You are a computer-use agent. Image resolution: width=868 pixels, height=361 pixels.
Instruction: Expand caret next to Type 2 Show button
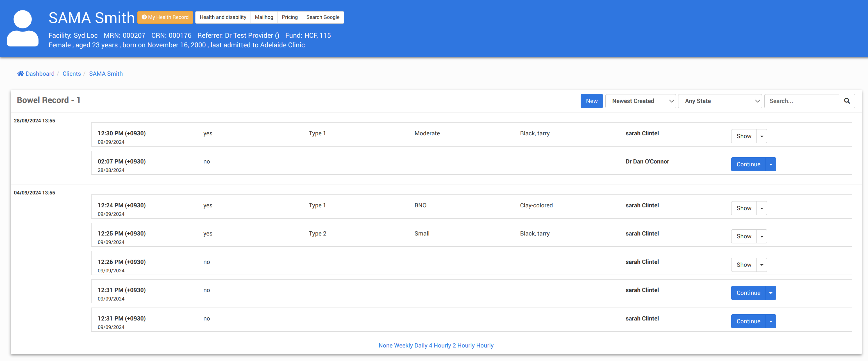coord(762,237)
